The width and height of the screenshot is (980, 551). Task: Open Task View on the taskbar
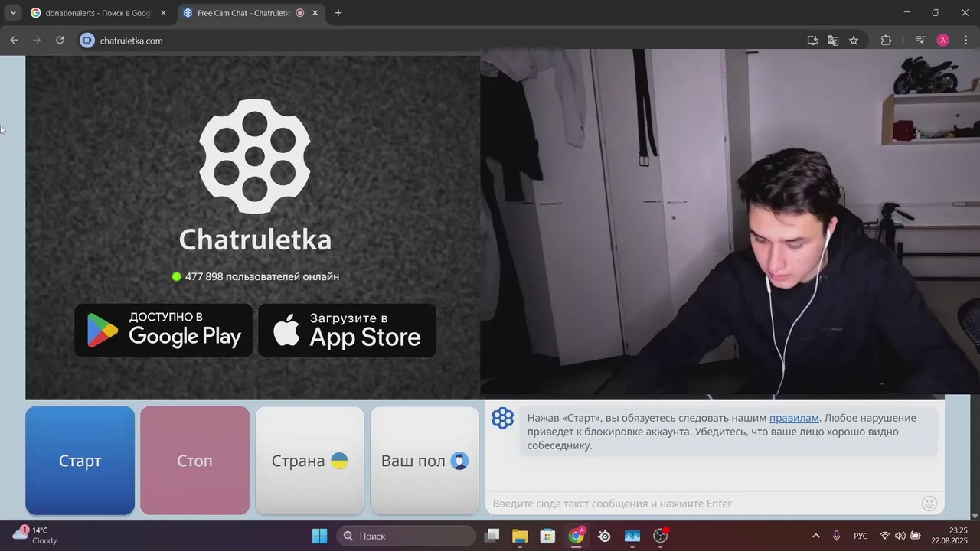tap(492, 536)
